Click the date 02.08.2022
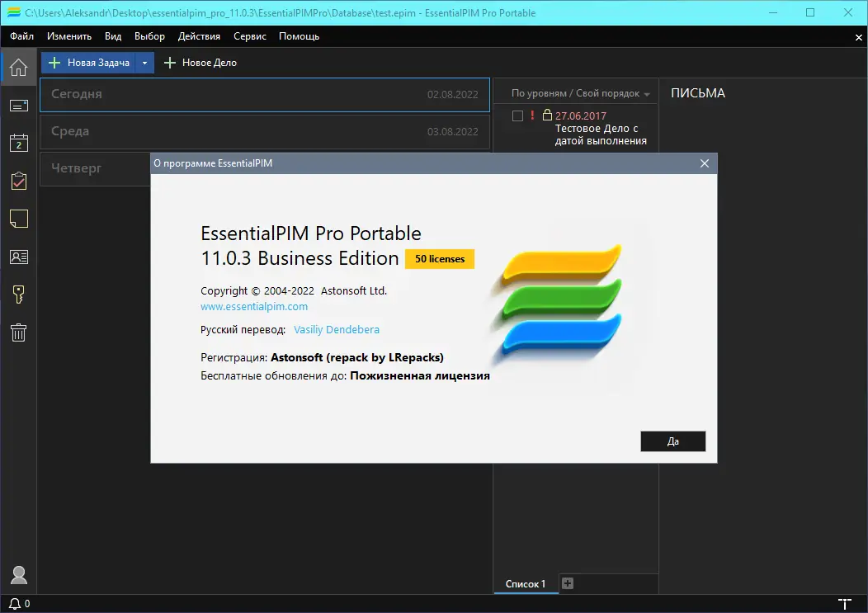The width and height of the screenshot is (868, 613). 452,95
